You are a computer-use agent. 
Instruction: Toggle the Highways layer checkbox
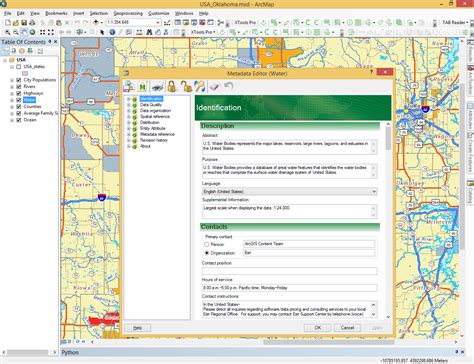click(x=19, y=93)
